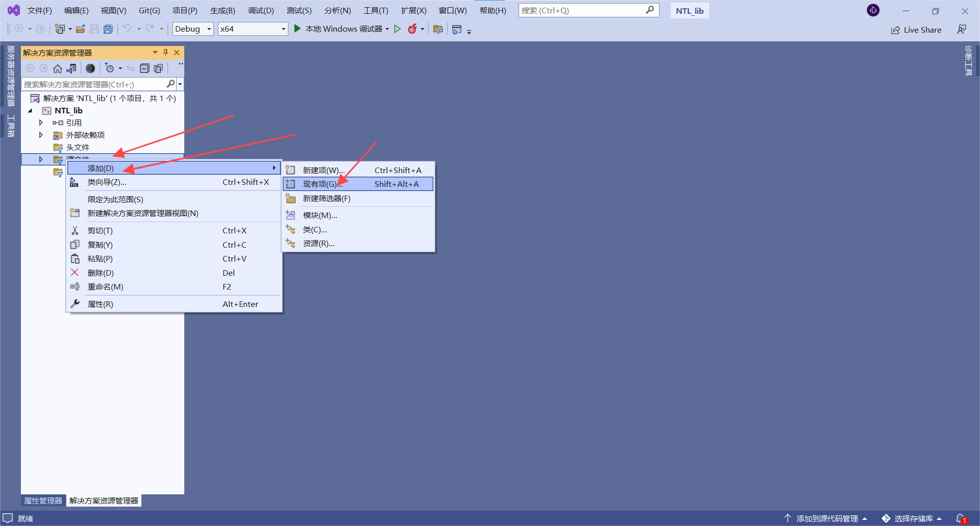Open the 文件(F) menu
This screenshot has height=526, width=980.
click(39, 11)
